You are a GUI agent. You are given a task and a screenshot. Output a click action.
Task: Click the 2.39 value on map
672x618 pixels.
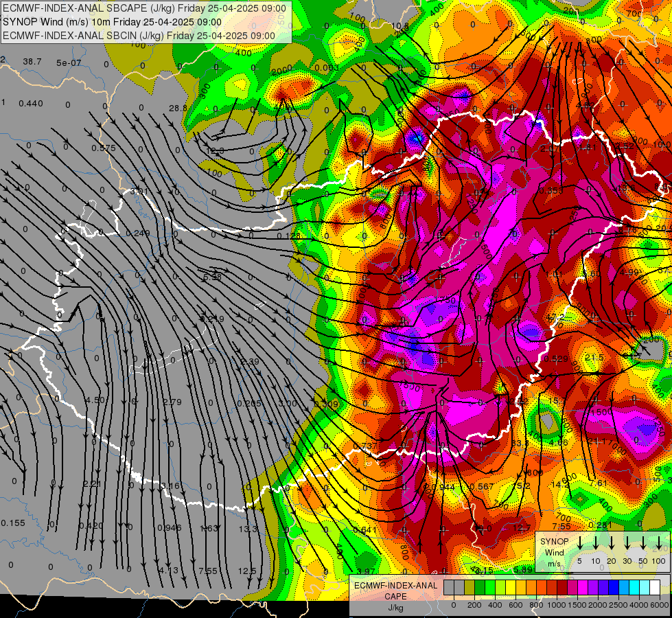click(249, 362)
